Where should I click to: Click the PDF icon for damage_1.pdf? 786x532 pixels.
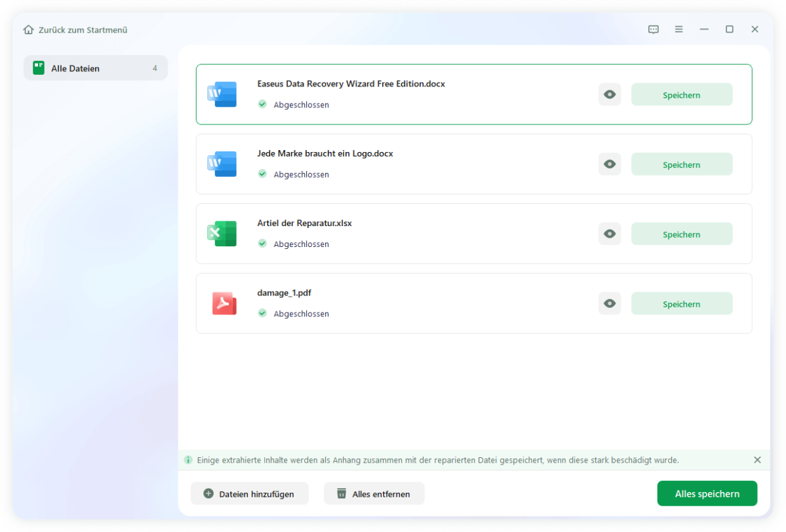point(224,303)
